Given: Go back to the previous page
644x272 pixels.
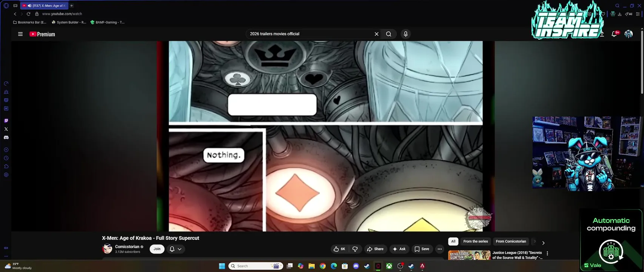Looking at the screenshot, I should [15, 14].
